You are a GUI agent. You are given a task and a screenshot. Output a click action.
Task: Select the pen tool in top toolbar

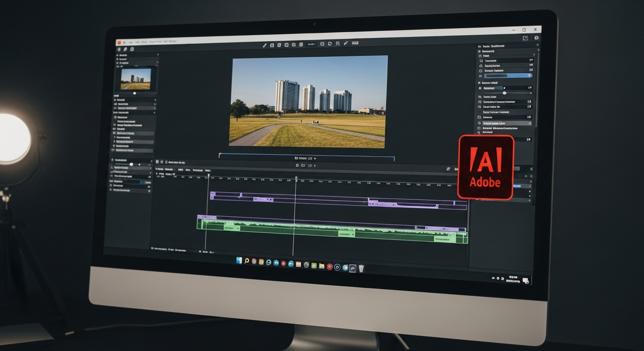pos(264,45)
